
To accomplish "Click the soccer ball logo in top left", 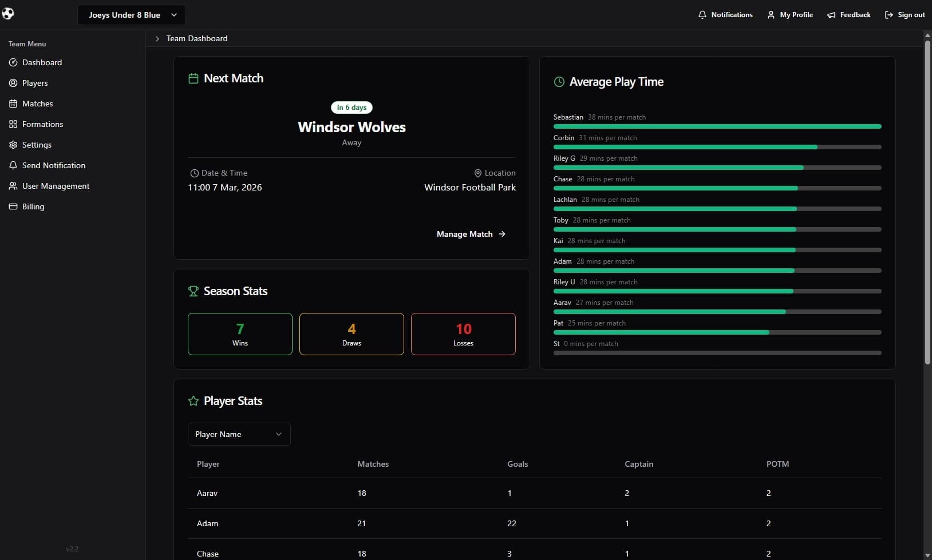I will tap(9, 13).
